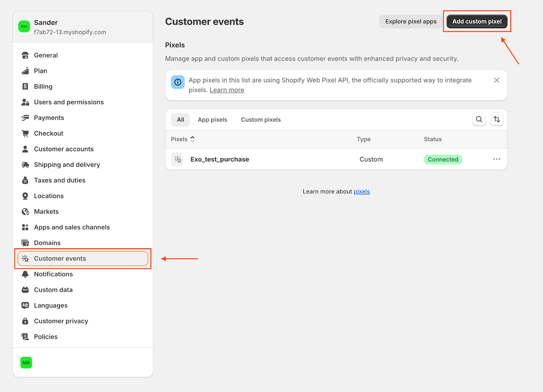This screenshot has width=543, height=392.
Task: Click the Languages translate icon
Action: pyautogui.click(x=25, y=306)
